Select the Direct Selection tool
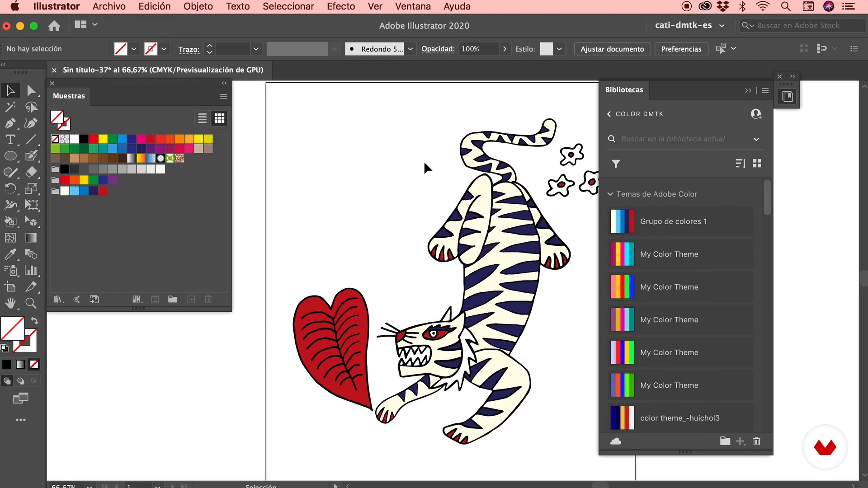This screenshot has height=488, width=868. tap(31, 90)
